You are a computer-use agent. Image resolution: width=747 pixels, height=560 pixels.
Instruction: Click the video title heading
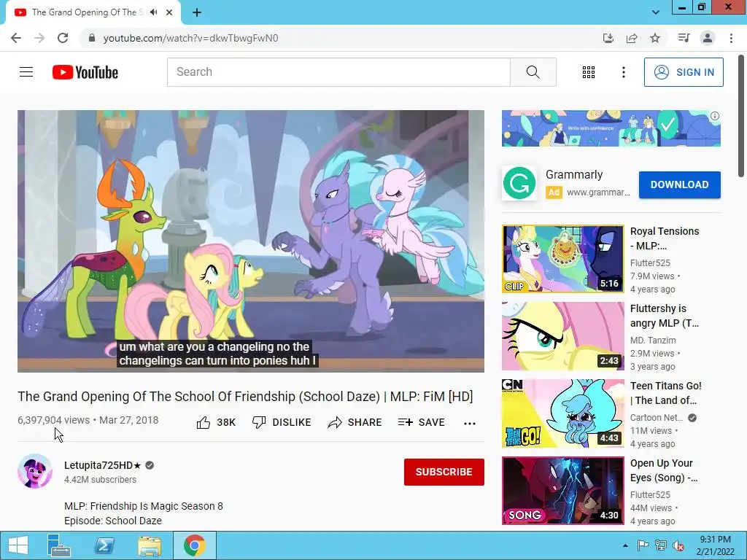tap(245, 397)
